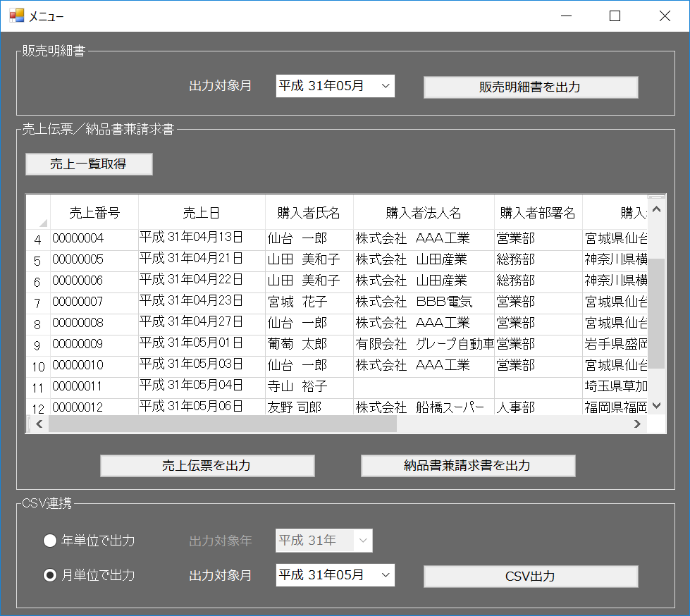Image resolution: width=690 pixels, height=616 pixels.
Task: Close the メニュー window
Action: [x=665, y=16]
